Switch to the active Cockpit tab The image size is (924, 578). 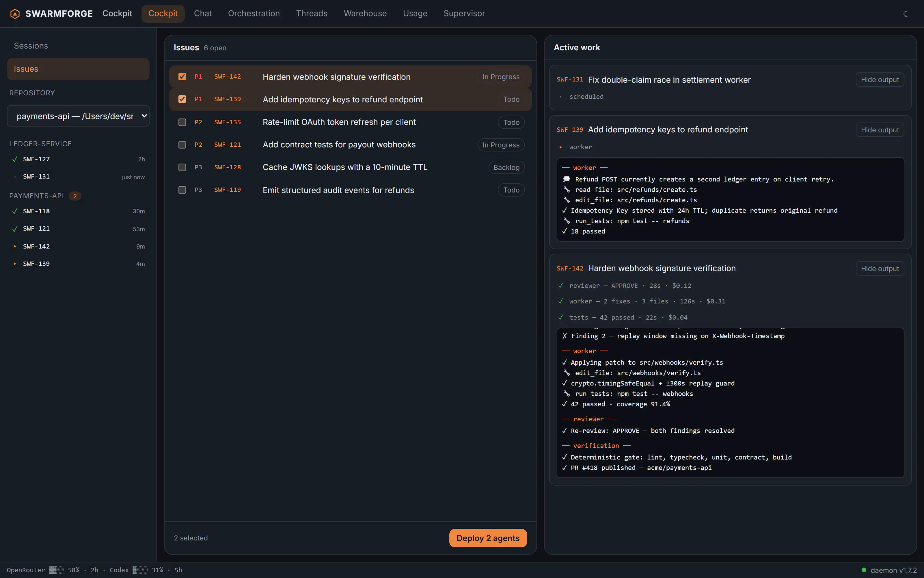coord(163,13)
